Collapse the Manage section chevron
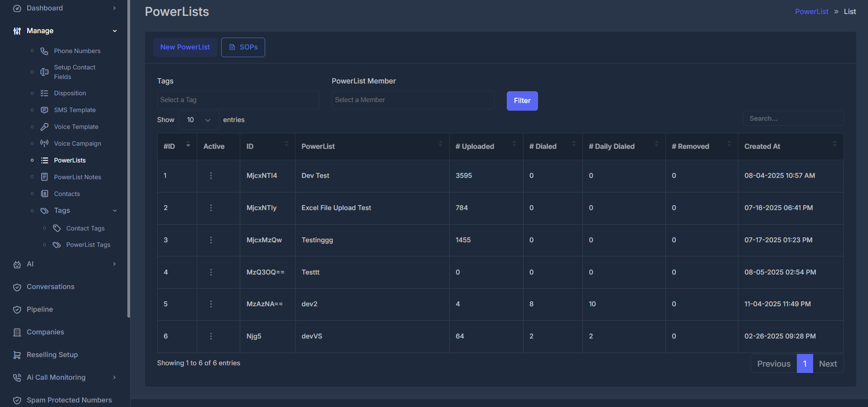 [x=115, y=31]
